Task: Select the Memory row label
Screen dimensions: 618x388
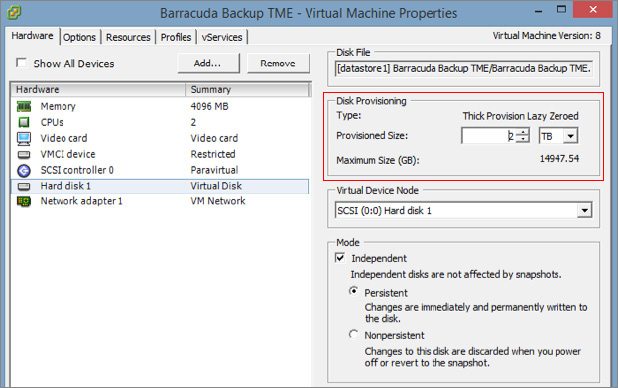Action: (x=58, y=106)
